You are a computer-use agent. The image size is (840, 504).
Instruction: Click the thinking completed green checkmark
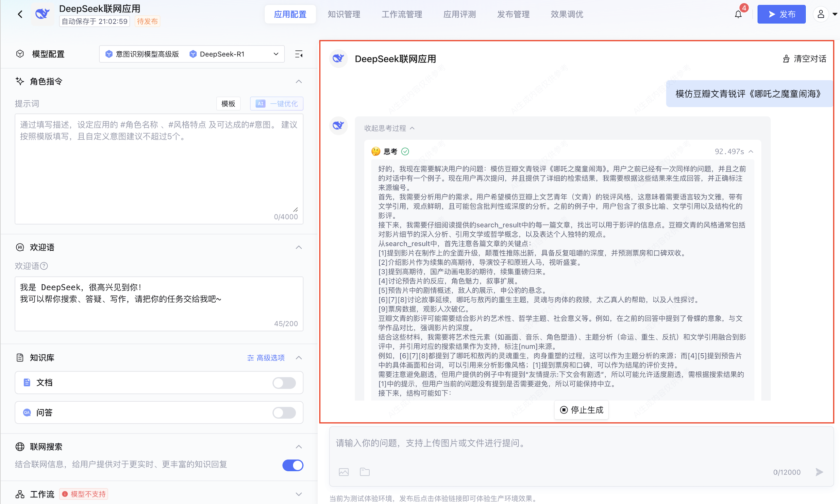(405, 152)
